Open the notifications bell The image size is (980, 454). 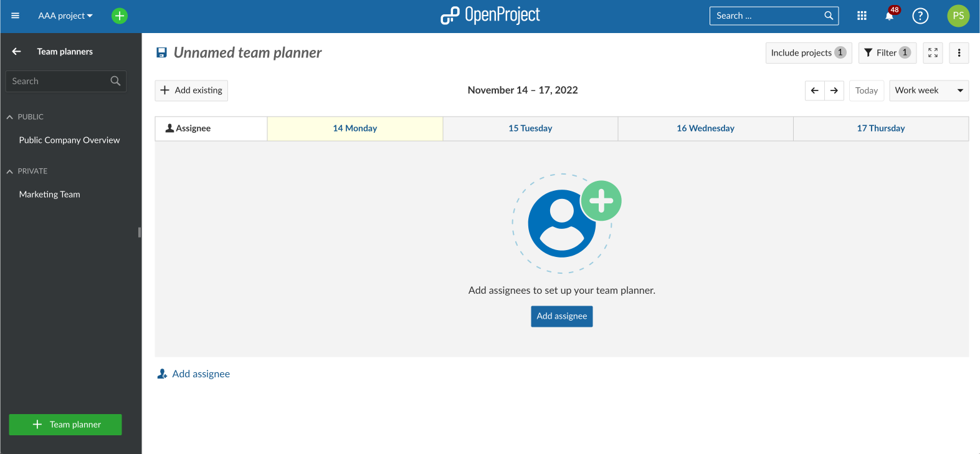click(x=890, y=16)
